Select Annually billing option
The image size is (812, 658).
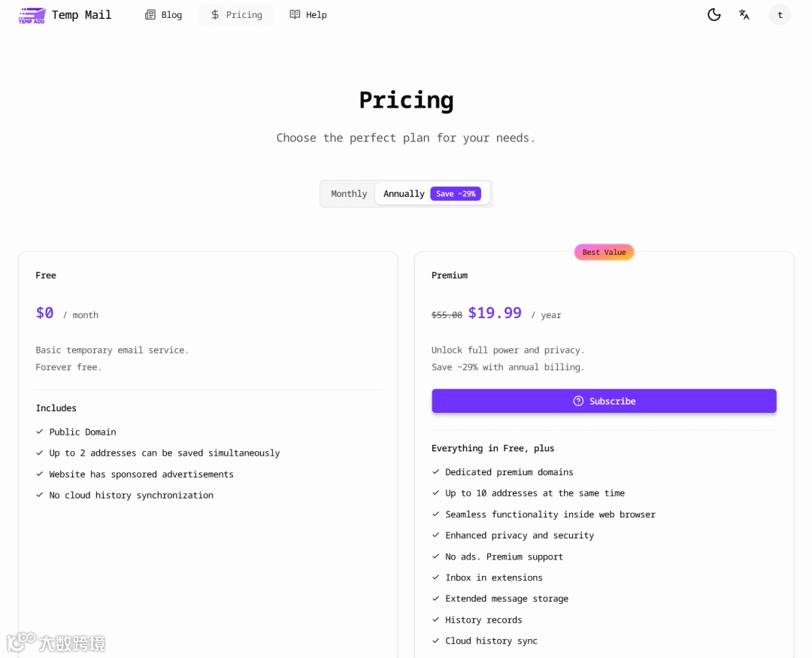[x=404, y=194]
